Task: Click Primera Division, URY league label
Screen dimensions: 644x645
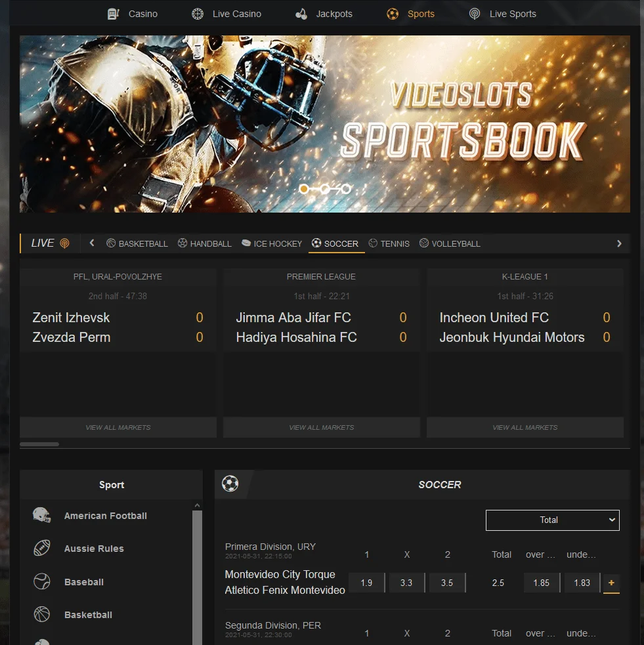Action: pyautogui.click(x=270, y=547)
